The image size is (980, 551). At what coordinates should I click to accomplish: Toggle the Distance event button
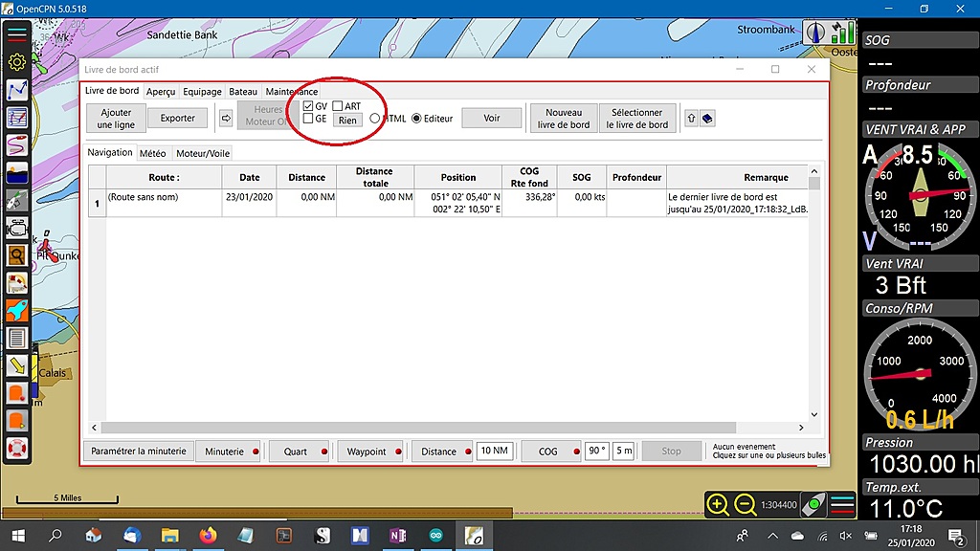442,452
